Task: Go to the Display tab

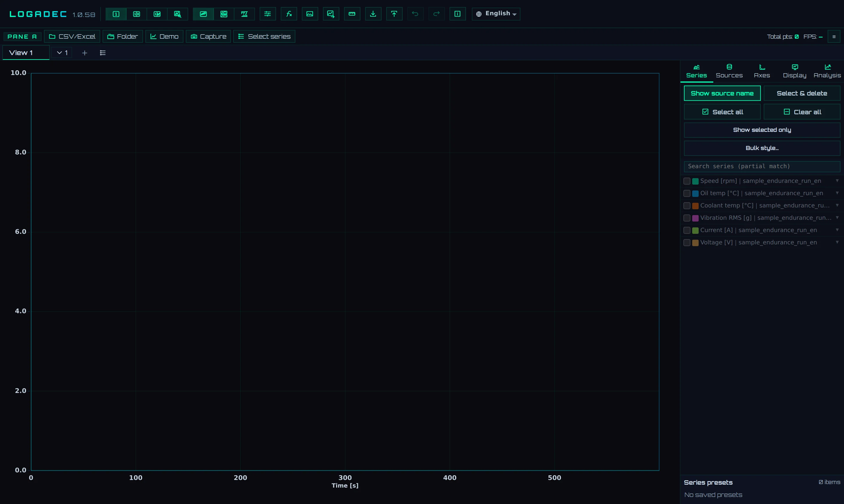Action: pos(794,71)
